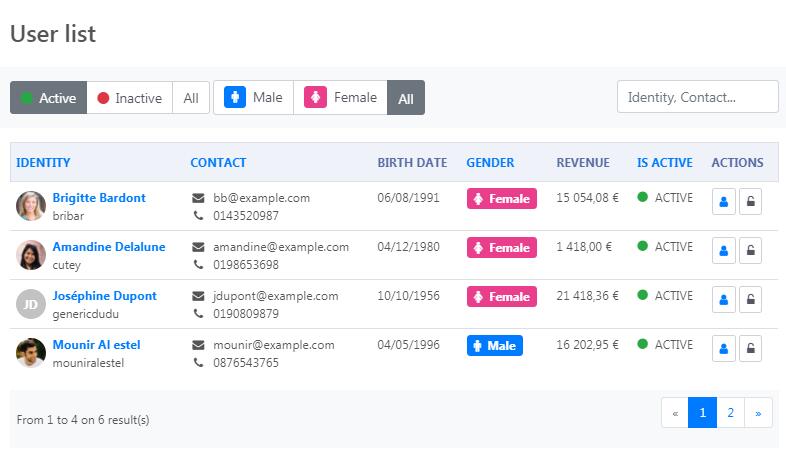Screen dimensions: 786x472
Task: Sort table by Identity column header
Action: (44, 163)
